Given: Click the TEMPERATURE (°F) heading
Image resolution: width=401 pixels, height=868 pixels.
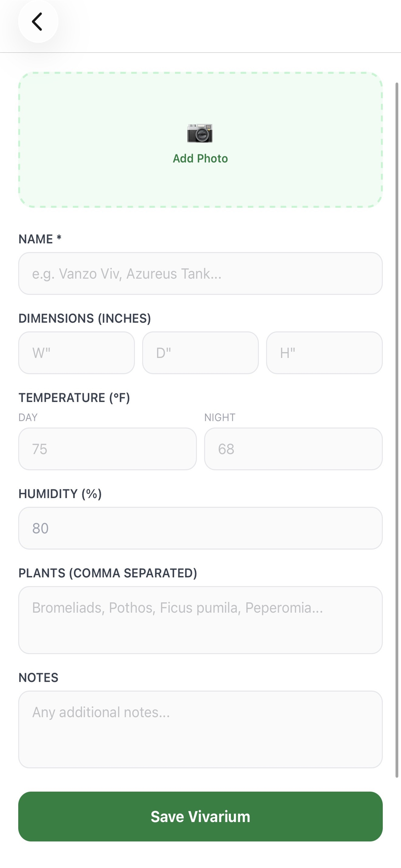Looking at the screenshot, I should [x=74, y=398].
